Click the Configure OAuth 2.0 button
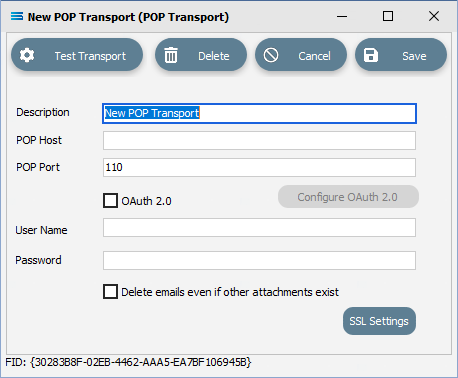Image resolution: width=458 pixels, height=378 pixels. point(348,197)
